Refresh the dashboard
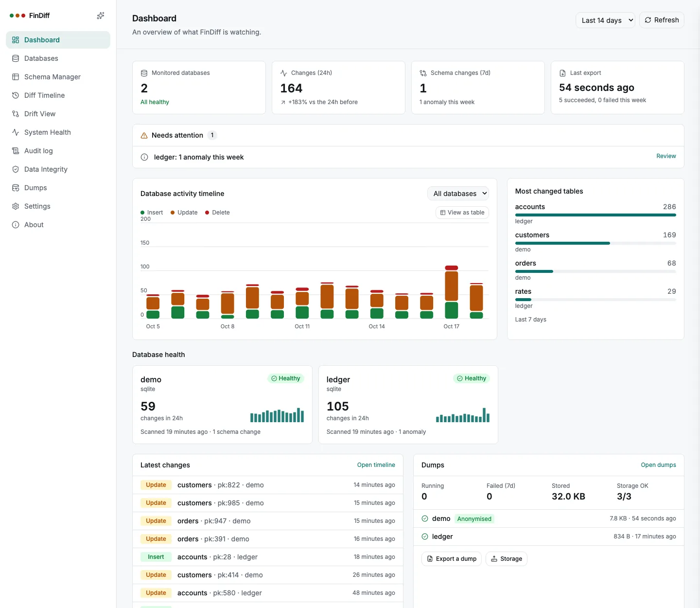The image size is (700, 608). [662, 20]
